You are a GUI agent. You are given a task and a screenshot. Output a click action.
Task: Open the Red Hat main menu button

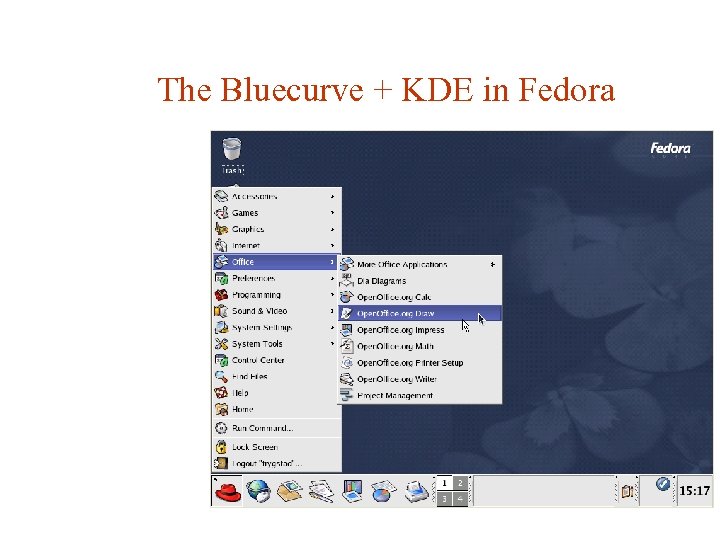[x=227, y=491]
